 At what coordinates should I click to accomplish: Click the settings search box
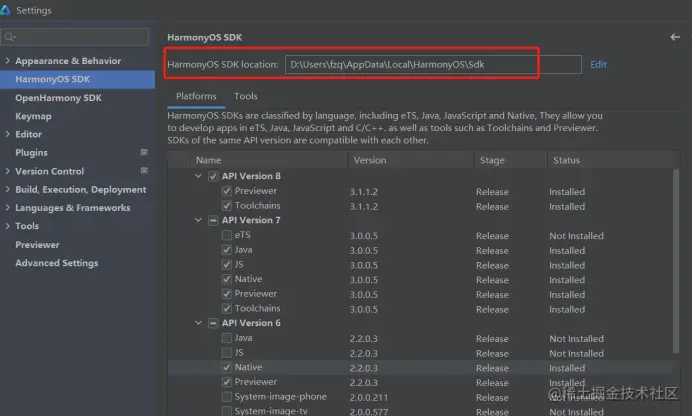pyautogui.click(x=75, y=37)
